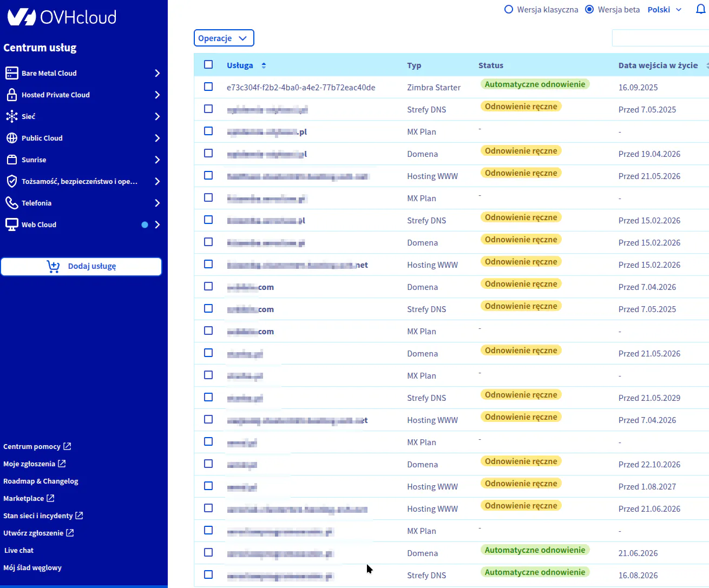Tick the select-all checkbox in table header
The height and width of the screenshot is (588, 709).
click(208, 65)
